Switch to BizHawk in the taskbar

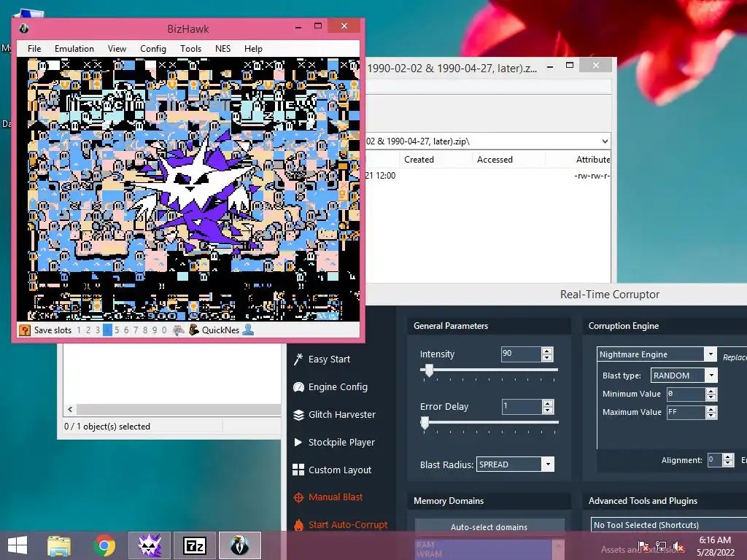(240, 545)
